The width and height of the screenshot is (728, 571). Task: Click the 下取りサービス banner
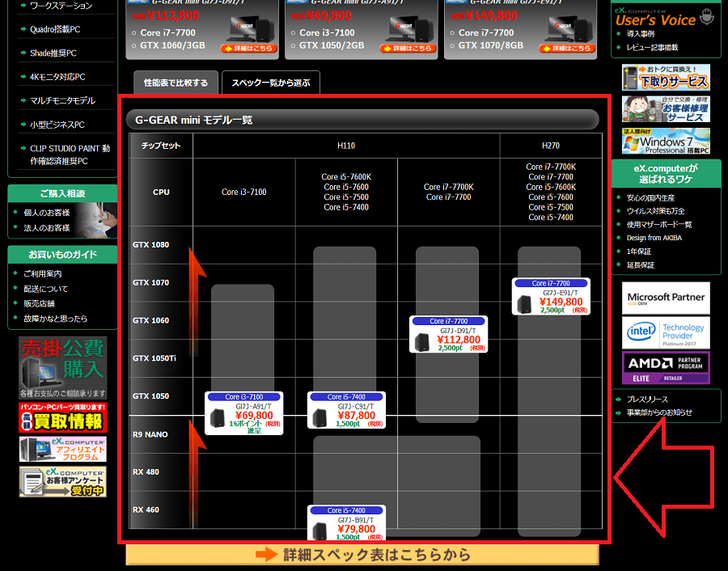click(666, 78)
